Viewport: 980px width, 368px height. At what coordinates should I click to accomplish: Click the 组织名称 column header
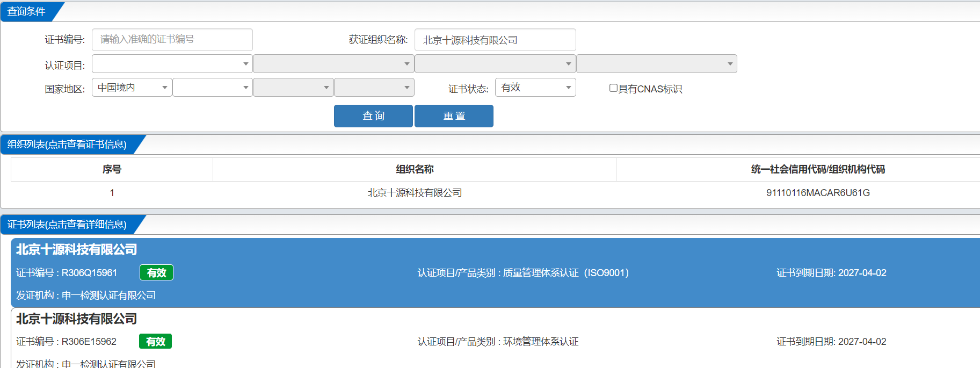[x=415, y=169]
